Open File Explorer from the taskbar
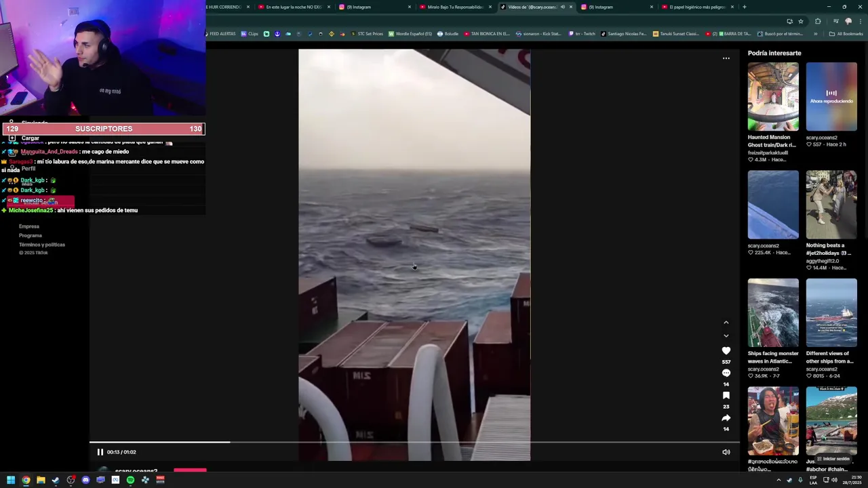This screenshot has width=868, height=488. coord(41,480)
